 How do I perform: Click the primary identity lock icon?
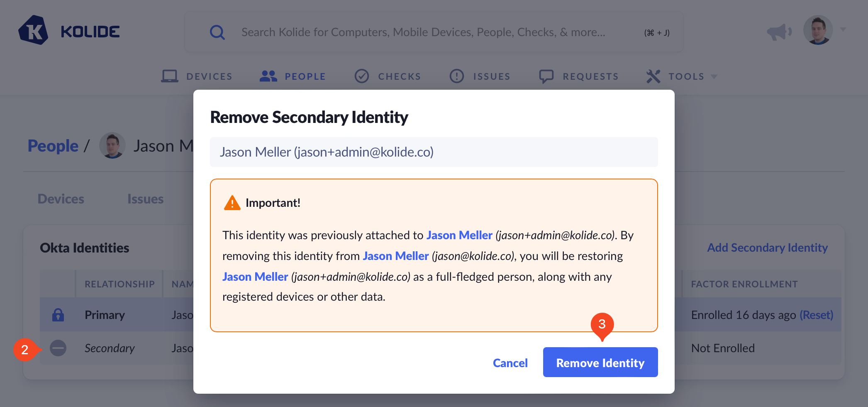[58, 315]
